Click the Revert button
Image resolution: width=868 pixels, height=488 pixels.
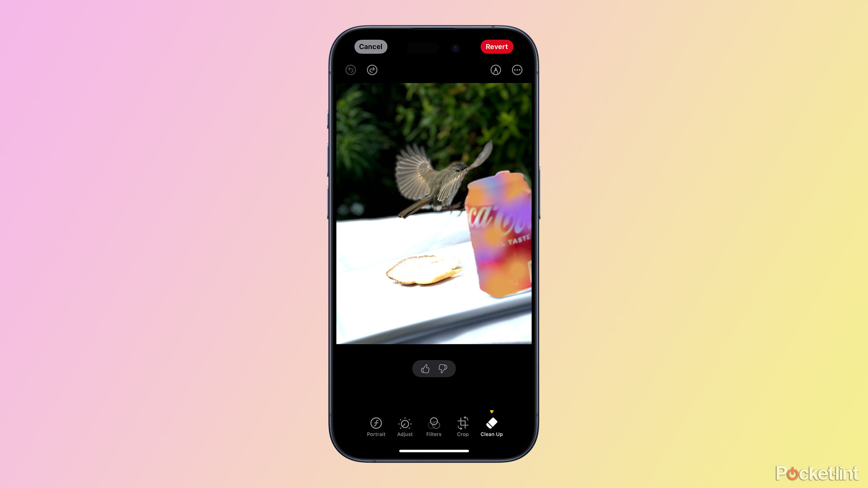coord(497,46)
